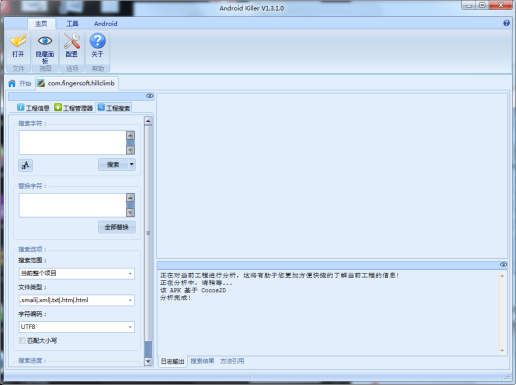
Task: Open the 主页 ribbon tab
Action: [x=41, y=24]
